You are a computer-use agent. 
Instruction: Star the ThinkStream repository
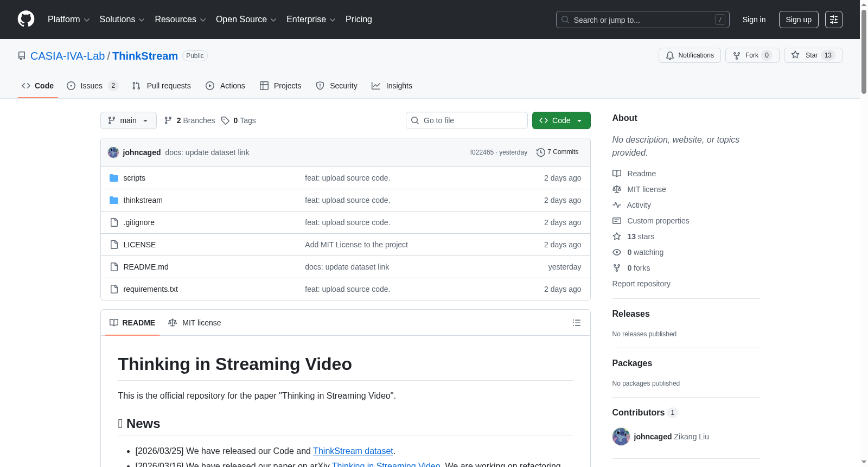[813, 55]
